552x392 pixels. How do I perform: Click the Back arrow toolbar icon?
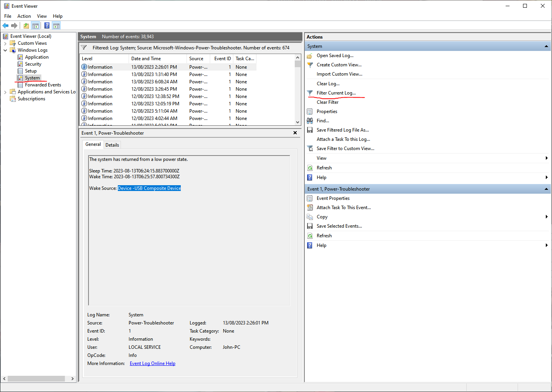(5, 26)
